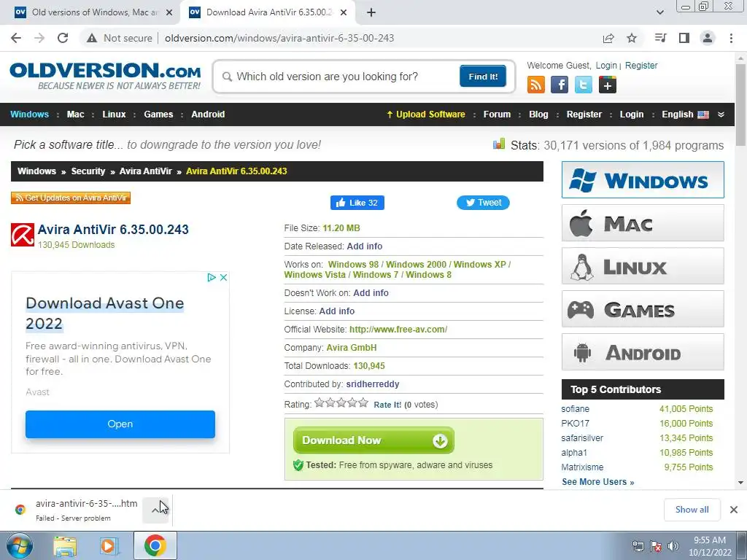The image size is (747, 560).
Task: Click the Find It! button
Action: [x=483, y=76]
